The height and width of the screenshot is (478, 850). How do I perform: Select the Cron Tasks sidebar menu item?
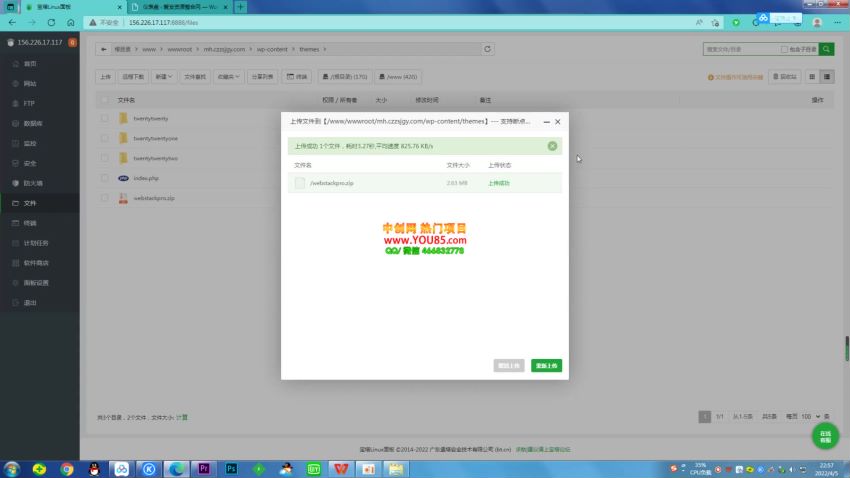coord(36,243)
